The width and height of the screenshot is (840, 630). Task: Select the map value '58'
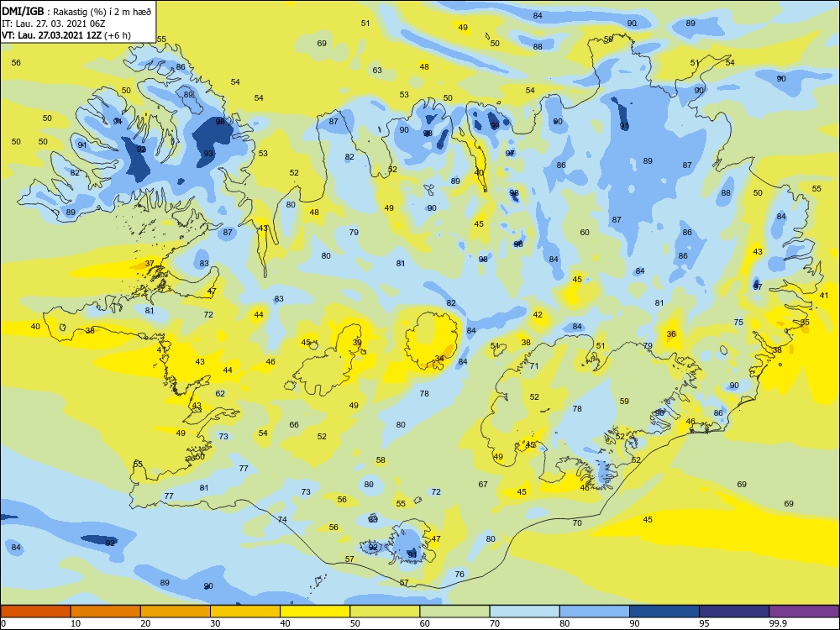tap(381, 459)
